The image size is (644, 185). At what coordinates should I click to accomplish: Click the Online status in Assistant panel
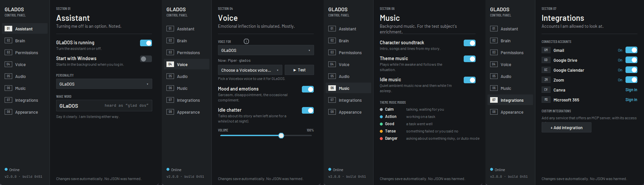[x=12, y=170]
